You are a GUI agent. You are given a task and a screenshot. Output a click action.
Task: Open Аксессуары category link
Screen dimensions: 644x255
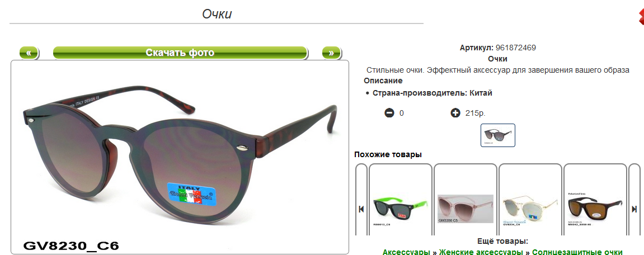click(x=407, y=252)
